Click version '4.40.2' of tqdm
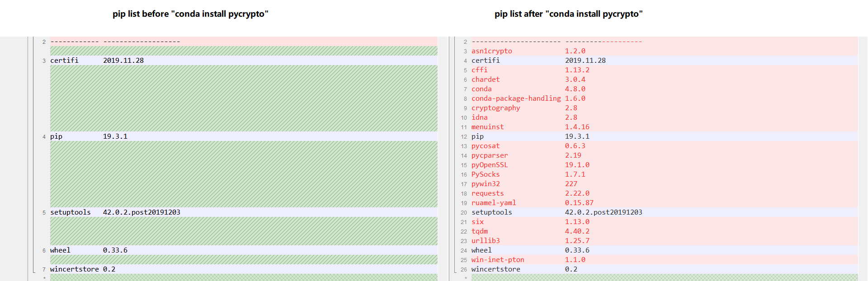868x281 pixels. pyautogui.click(x=577, y=231)
